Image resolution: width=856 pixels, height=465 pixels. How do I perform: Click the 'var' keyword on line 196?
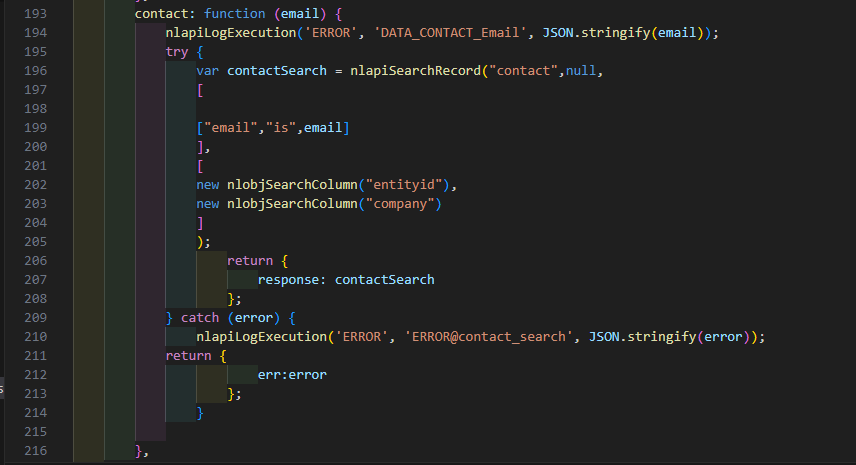[x=208, y=71]
